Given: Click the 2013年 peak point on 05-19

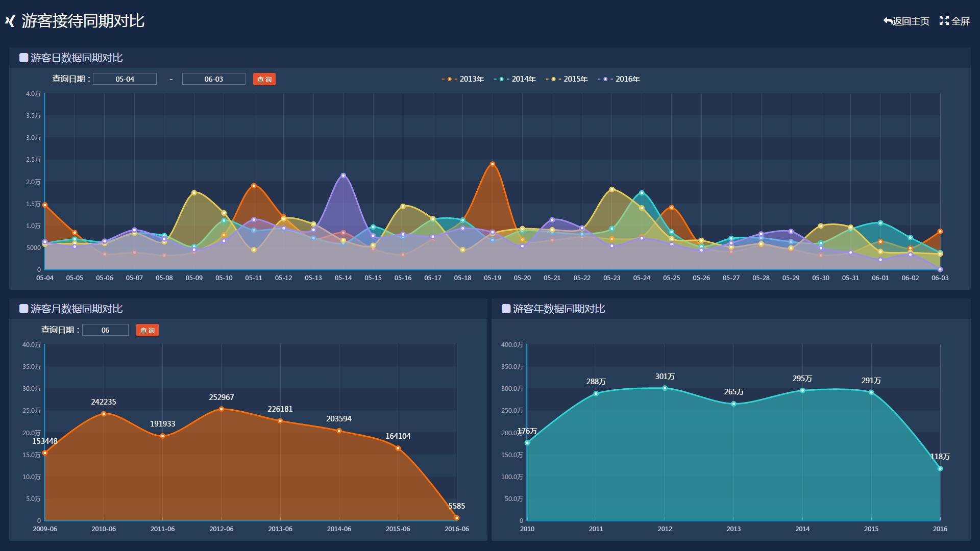Looking at the screenshot, I should 493,164.
